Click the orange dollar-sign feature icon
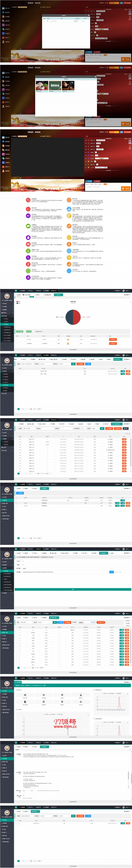The width and height of the screenshot is (132, 868). coord(69,244)
